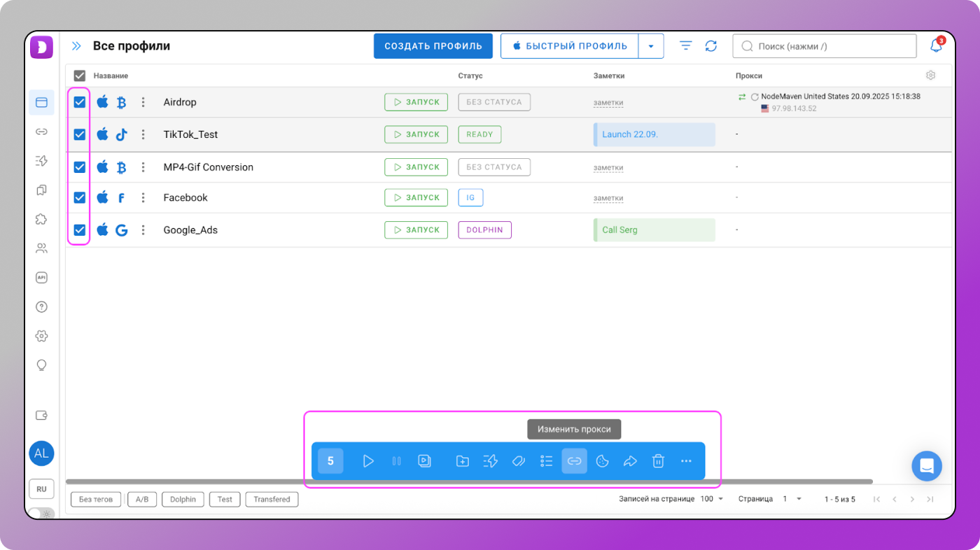
Task: Click the share arrow icon in bulk toolbar
Action: [x=630, y=461]
